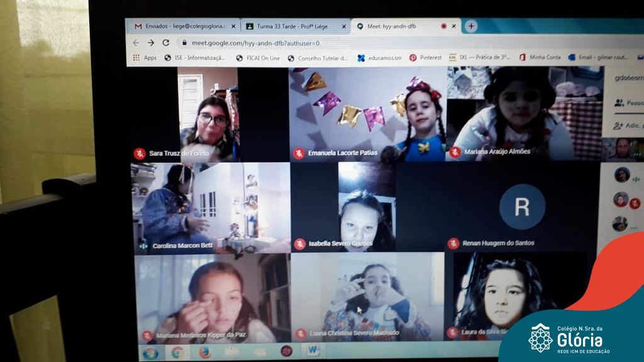Viewport: 644px width, 362px height.
Task: Click the self-view video thumbnail in side panel
Action: [x=622, y=148]
